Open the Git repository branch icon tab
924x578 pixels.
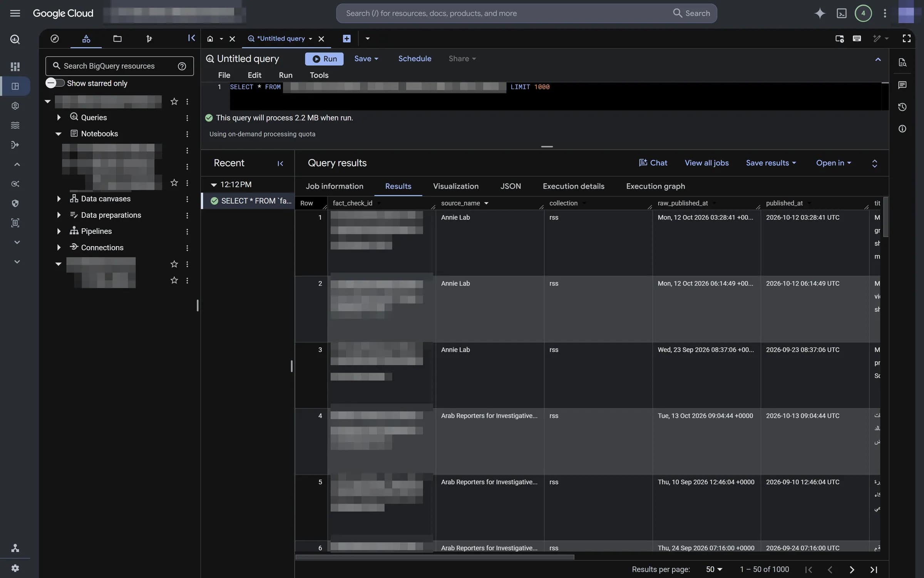coord(149,39)
